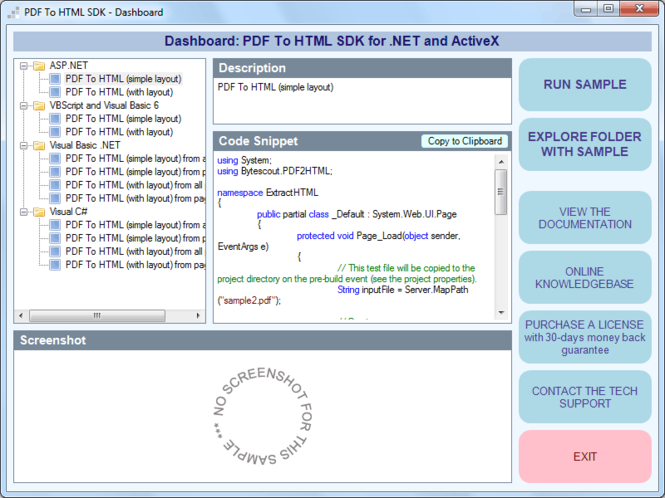Select first Visual Basic .NET simple layout sample

[x=135, y=159]
